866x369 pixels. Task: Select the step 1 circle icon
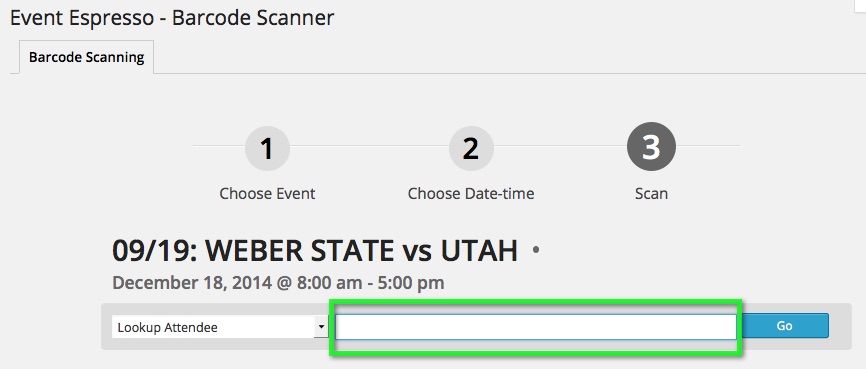coord(267,148)
